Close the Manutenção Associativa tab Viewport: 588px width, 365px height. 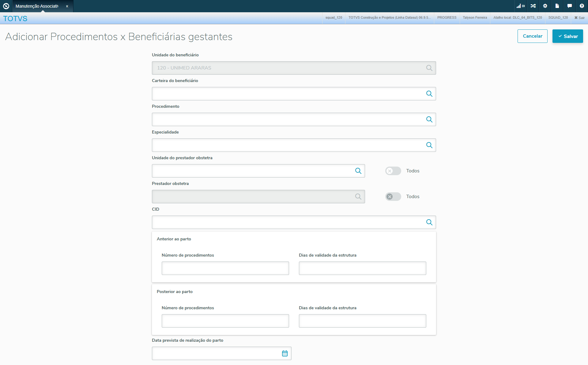tap(67, 6)
